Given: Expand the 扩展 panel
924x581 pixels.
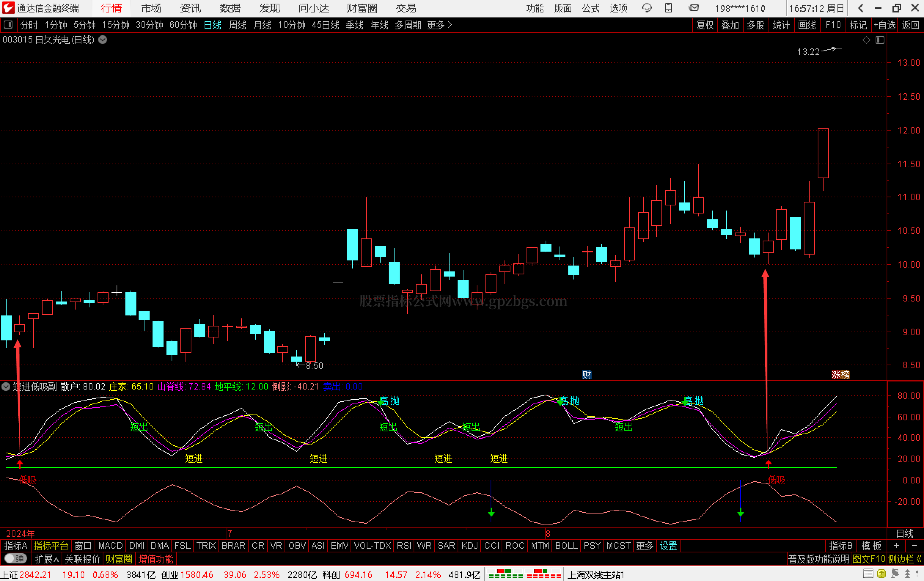Looking at the screenshot, I should click(47, 559).
